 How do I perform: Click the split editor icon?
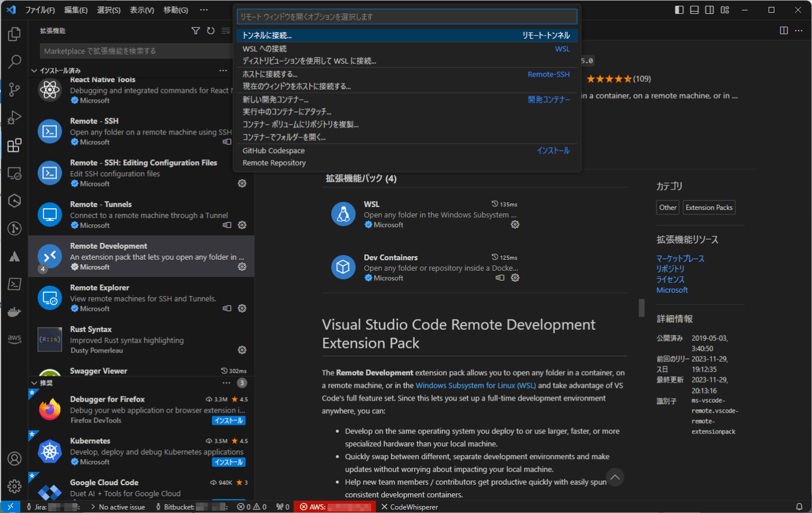click(784, 30)
